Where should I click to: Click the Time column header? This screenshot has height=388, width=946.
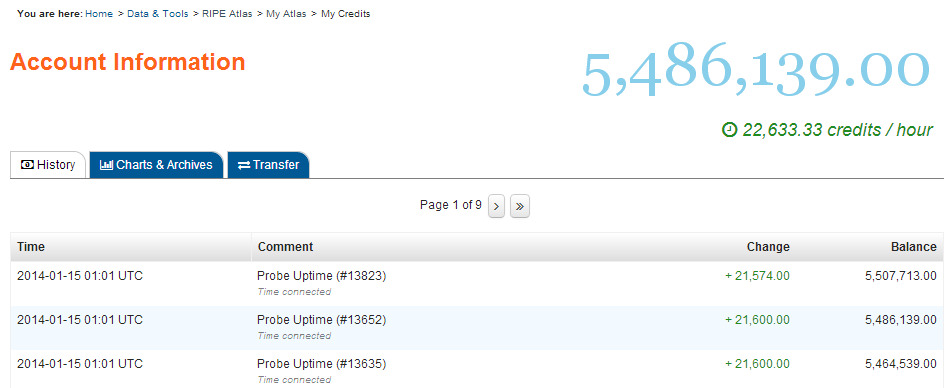click(131, 247)
